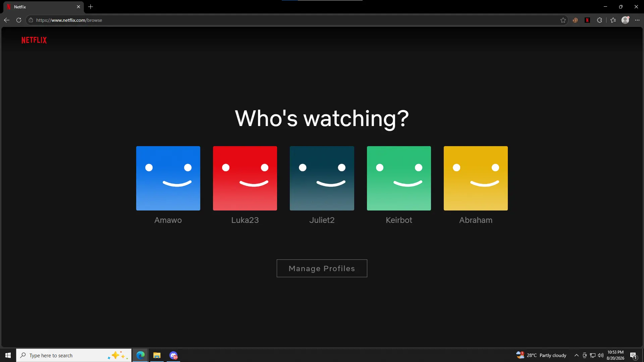Click the taskbar search box
Image resolution: width=644 pixels, height=362 pixels.
[74, 355]
